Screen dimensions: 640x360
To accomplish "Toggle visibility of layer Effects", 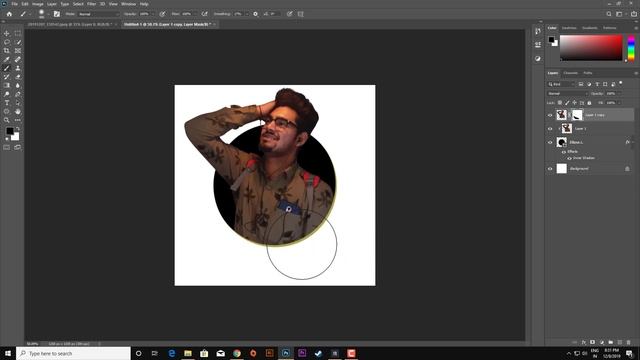I will [x=564, y=152].
